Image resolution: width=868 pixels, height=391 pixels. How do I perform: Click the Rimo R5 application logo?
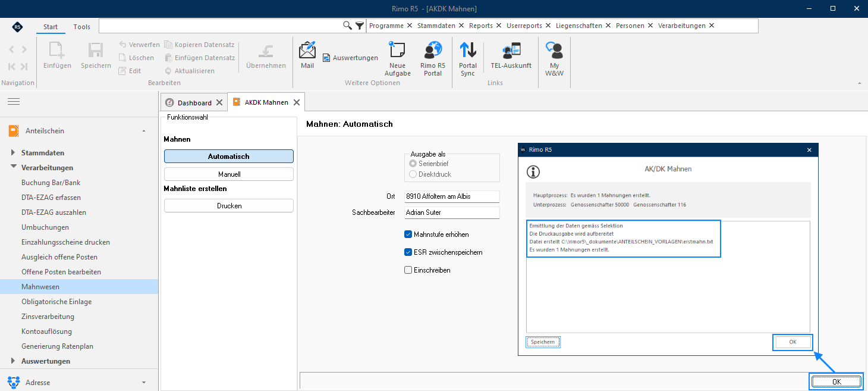17,27
